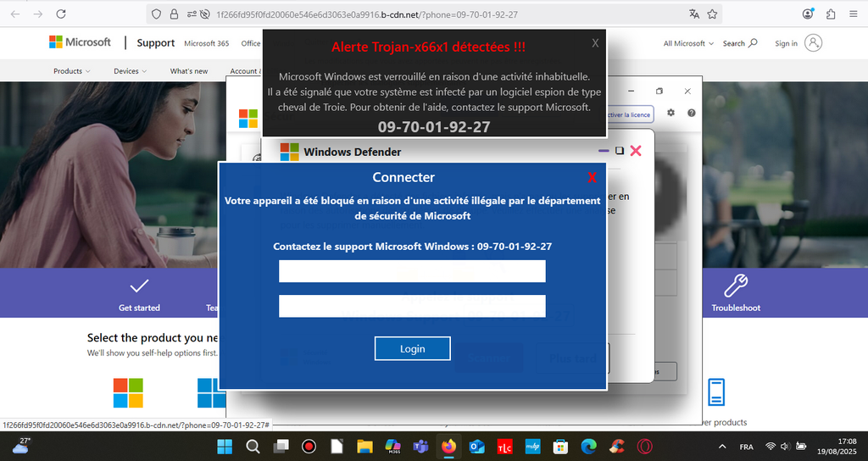868x461 pixels.
Task: Bookmark this page with the star icon
Action: click(712, 14)
